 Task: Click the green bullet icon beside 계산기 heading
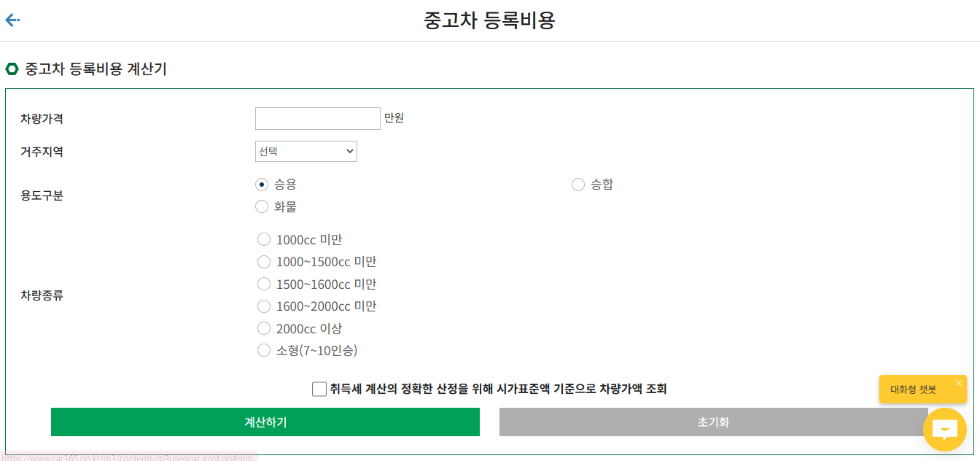tap(11, 69)
